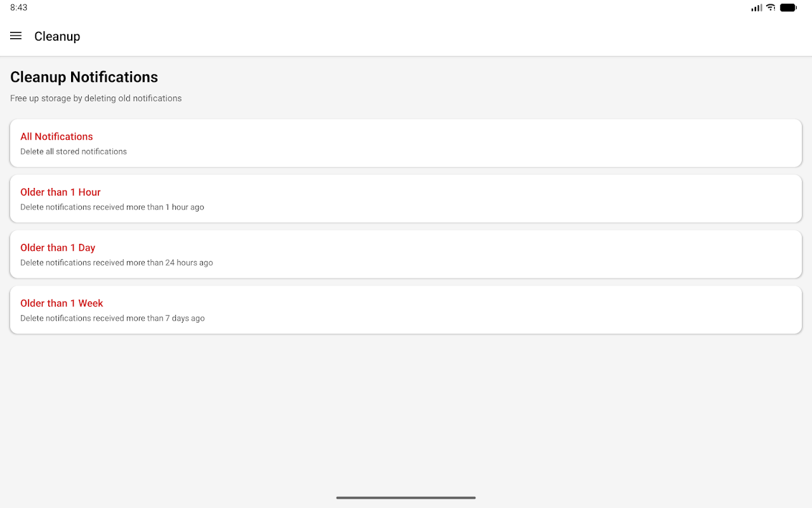Click the Cleanup Notifications heading

(84, 77)
